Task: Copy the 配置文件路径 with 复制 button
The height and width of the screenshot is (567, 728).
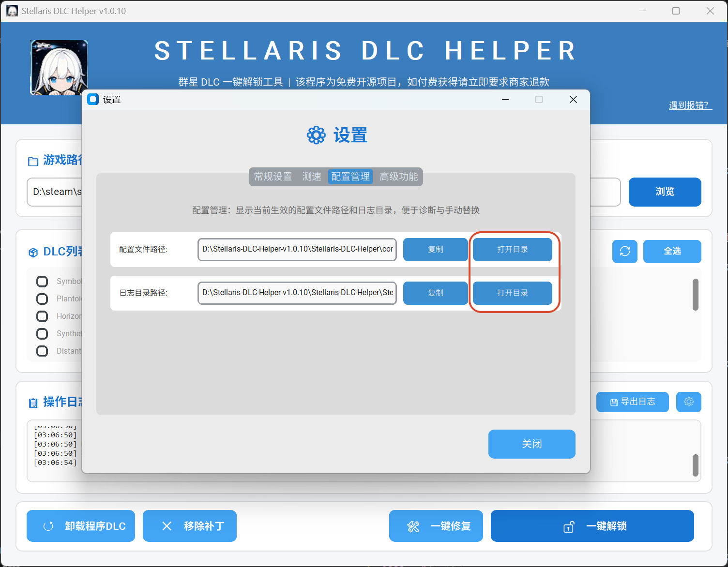Action: pos(436,250)
